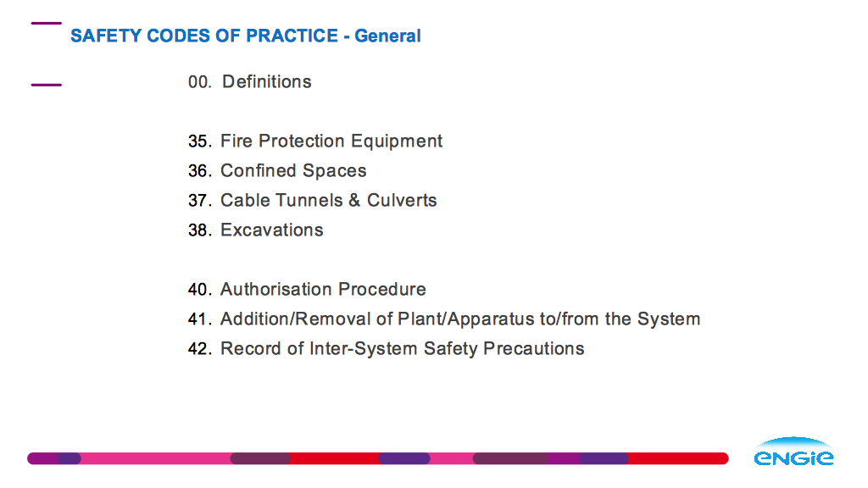This screenshot has height=488, width=868.
Task: Click the number 42 in the list
Action: 198,348
